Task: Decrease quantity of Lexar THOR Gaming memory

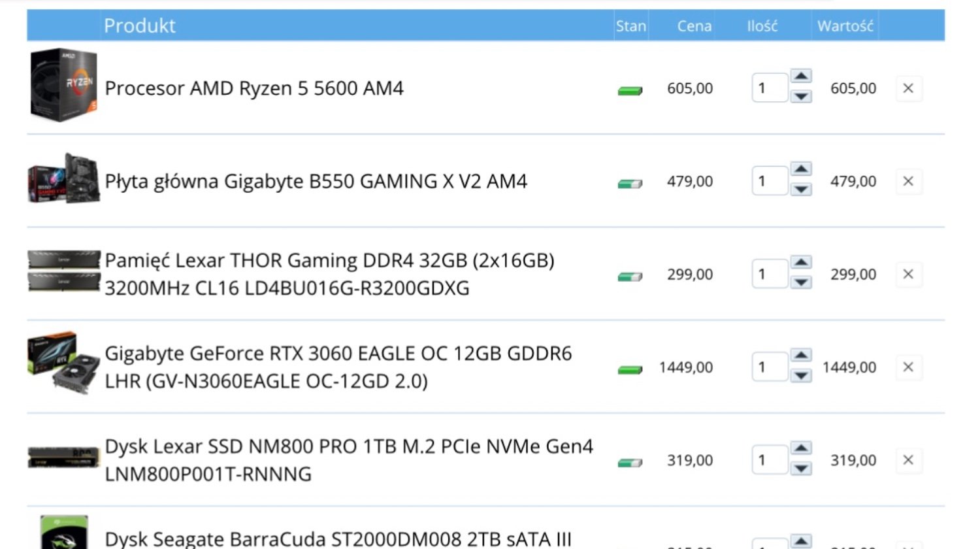Action: (x=801, y=282)
